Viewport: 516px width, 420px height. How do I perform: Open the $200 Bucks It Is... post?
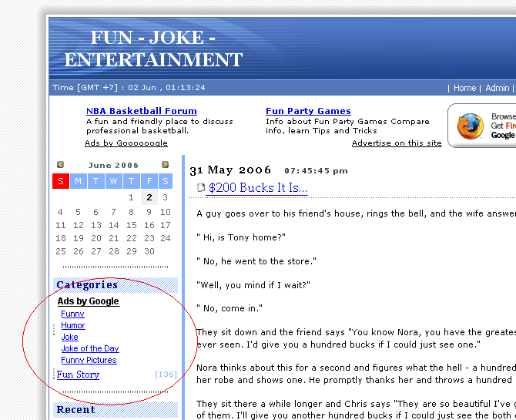[258, 188]
